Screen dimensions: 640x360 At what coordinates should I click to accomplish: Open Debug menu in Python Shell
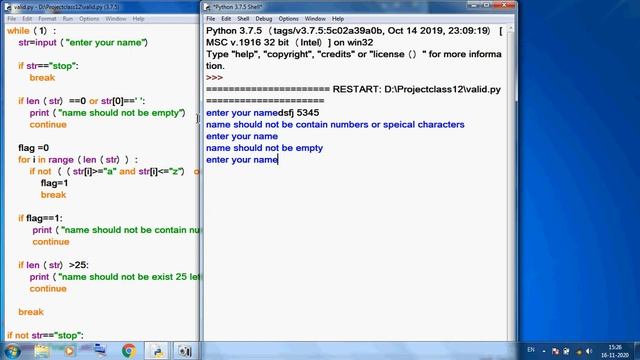pos(264,19)
